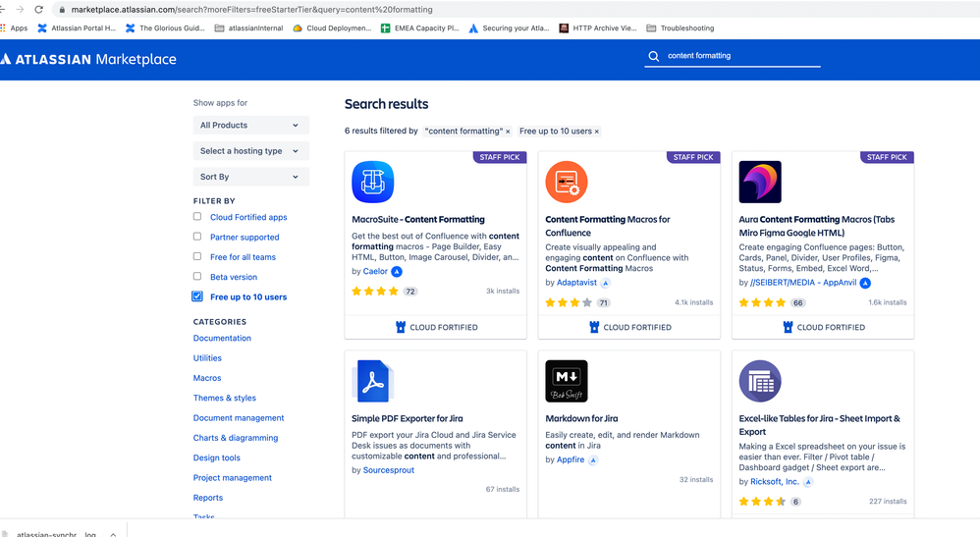Image resolution: width=980 pixels, height=537 pixels.
Task: Remove the Free up to 10 users tag
Action: tap(596, 132)
